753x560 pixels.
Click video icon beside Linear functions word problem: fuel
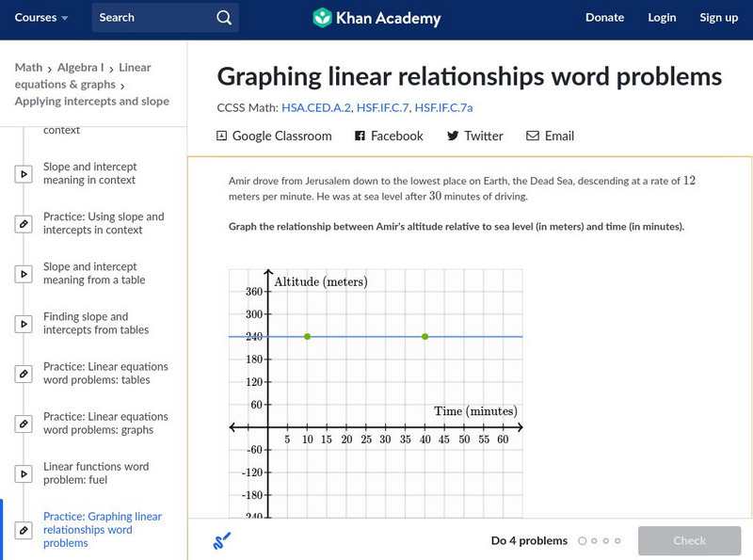click(x=24, y=473)
